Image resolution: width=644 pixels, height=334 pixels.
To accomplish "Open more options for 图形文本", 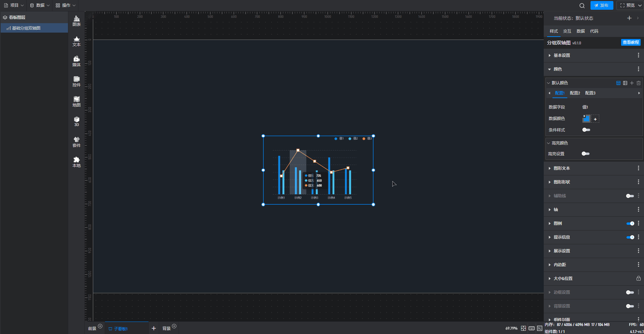I will 638,168.
